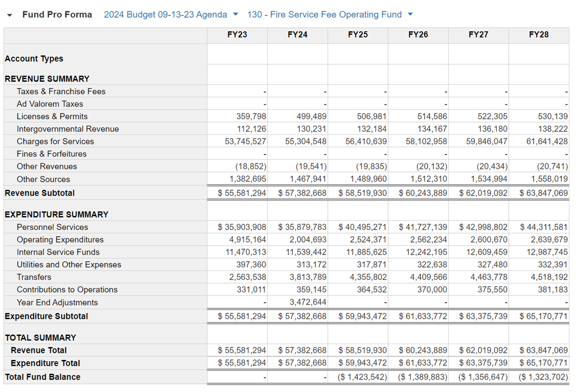This screenshot has height=392, width=581.
Task: Select the FY25 column header
Action: point(358,35)
